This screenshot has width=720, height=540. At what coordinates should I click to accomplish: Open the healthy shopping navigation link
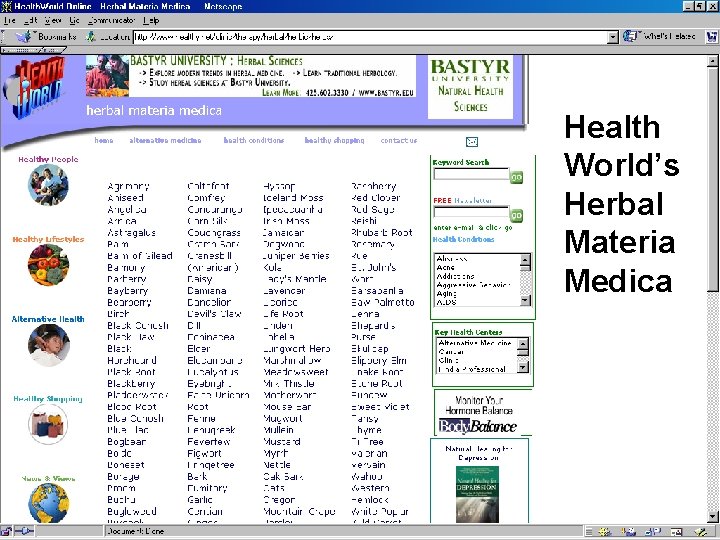pos(334,141)
